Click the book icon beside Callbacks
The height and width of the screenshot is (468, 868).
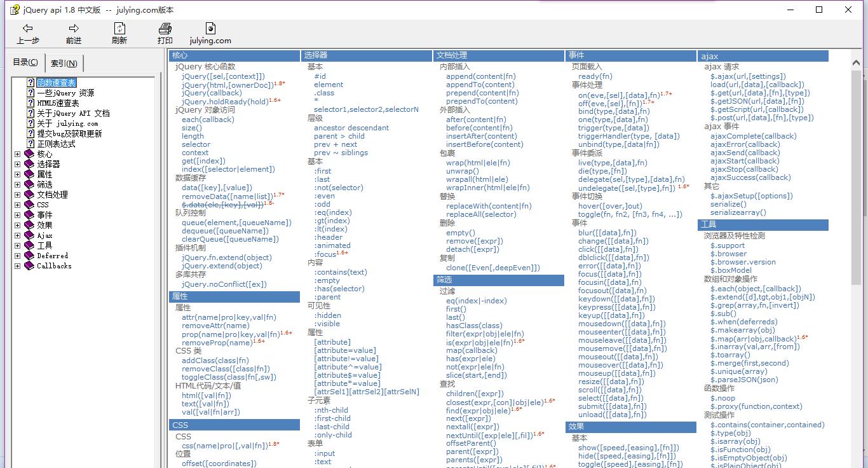click(x=29, y=266)
